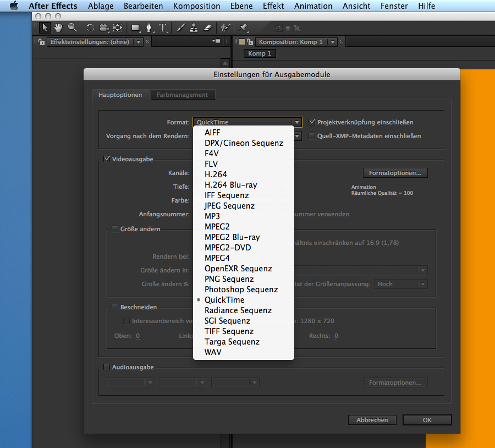This screenshot has height=448, width=495.
Task: Switch to the Hauptoptionen tab
Action: (120, 95)
